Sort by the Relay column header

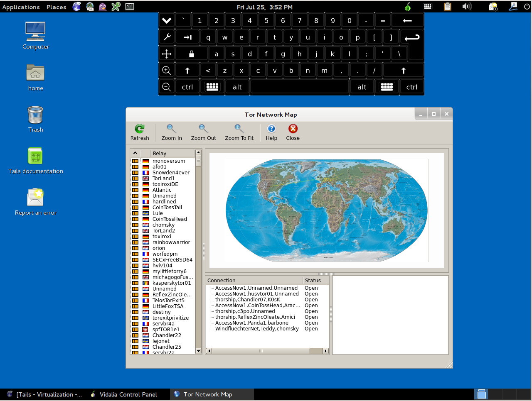(x=173, y=153)
